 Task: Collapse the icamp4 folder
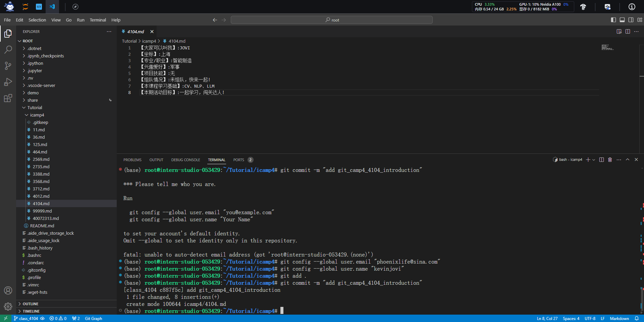coord(66,115)
